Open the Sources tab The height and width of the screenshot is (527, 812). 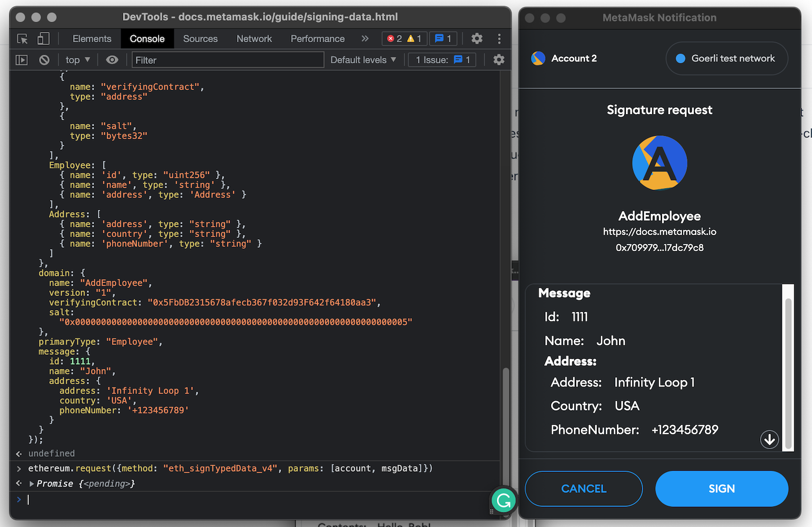click(x=200, y=38)
